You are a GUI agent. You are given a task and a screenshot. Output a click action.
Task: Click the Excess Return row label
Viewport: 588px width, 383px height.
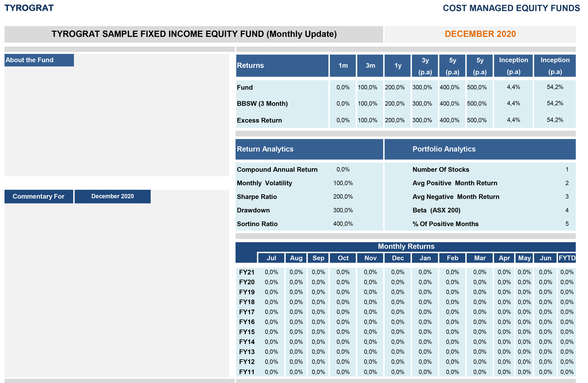259,120
